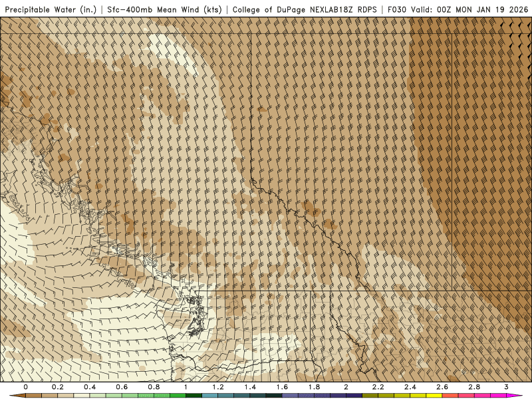Click the '1.4' colorbar label

250,387
